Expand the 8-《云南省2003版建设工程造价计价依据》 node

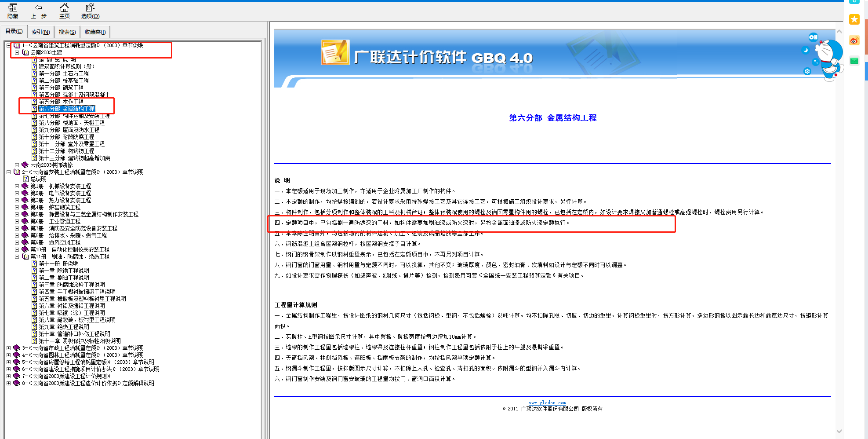pos(8,383)
